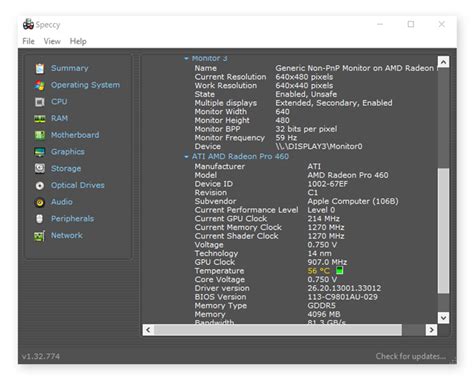474x382 pixels.
Task: Click the horizontal scrollbar thumb
Action: click(278, 330)
